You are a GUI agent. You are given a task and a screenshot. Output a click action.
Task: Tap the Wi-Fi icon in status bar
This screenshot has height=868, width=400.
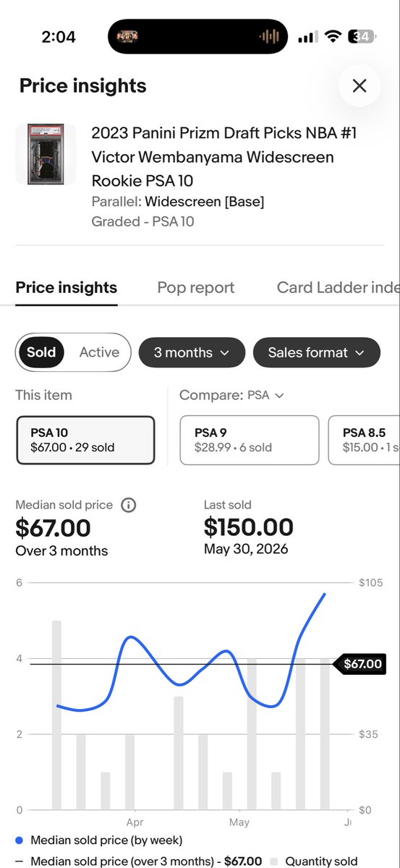click(x=333, y=36)
